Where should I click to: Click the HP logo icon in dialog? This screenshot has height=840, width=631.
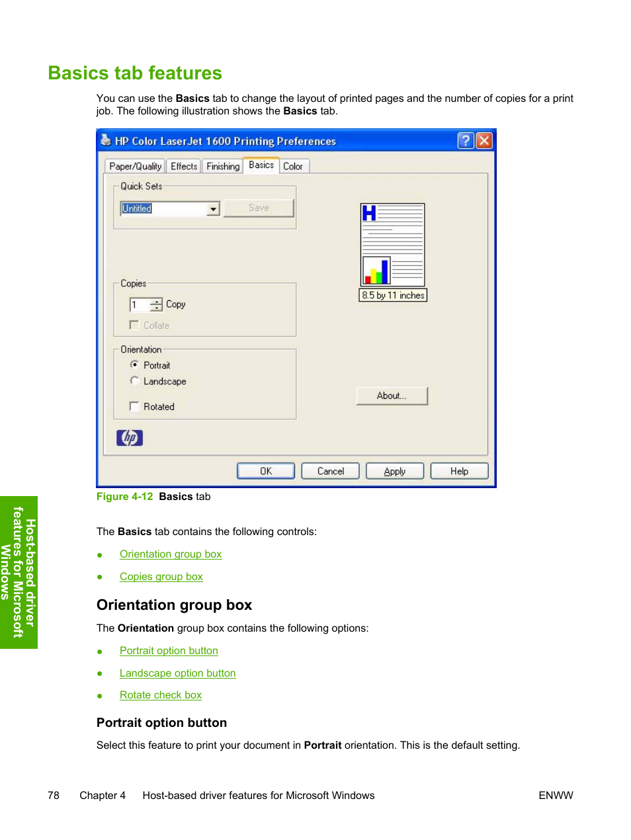(130, 438)
